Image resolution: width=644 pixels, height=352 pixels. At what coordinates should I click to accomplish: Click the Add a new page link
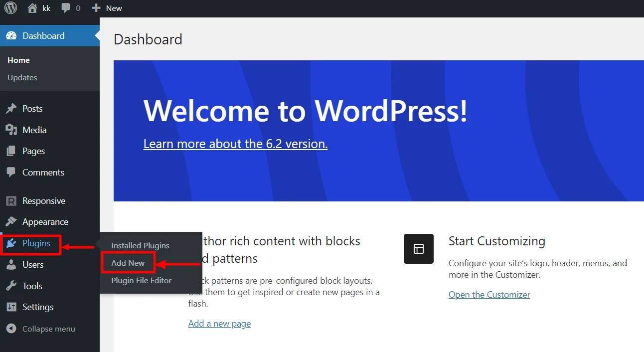[x=219, y=324]
